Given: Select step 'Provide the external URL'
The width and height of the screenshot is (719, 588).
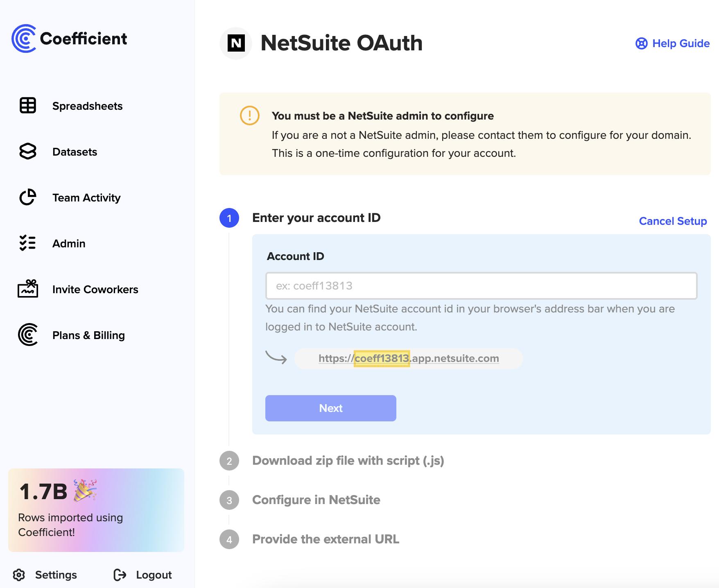Looking at the screenshot, I should (326, 539).
